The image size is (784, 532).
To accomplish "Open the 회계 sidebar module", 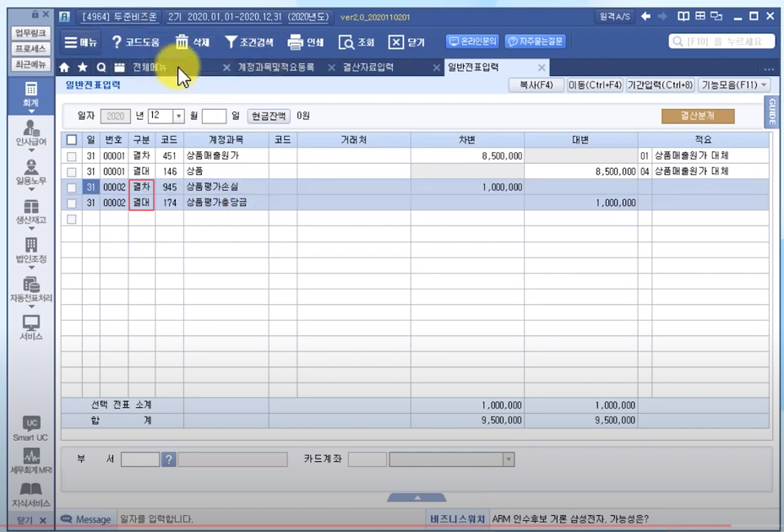I will click(x=31, y=97).
